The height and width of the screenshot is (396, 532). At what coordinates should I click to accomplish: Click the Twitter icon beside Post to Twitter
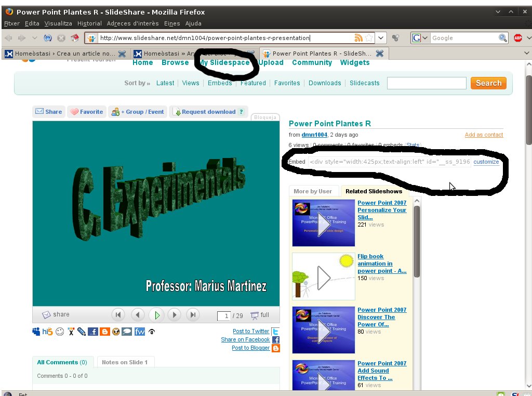click(275, 332)
